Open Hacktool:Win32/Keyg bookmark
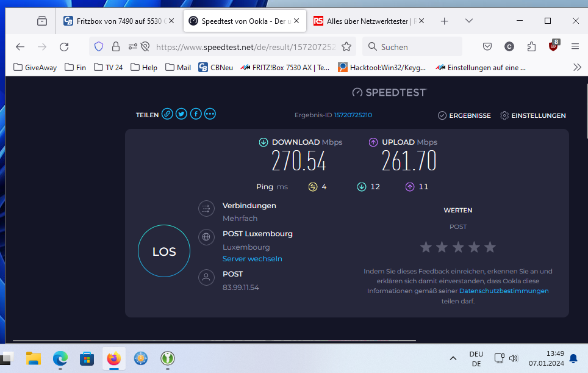This screenshot has width=588, height=373. coord(382,68)
